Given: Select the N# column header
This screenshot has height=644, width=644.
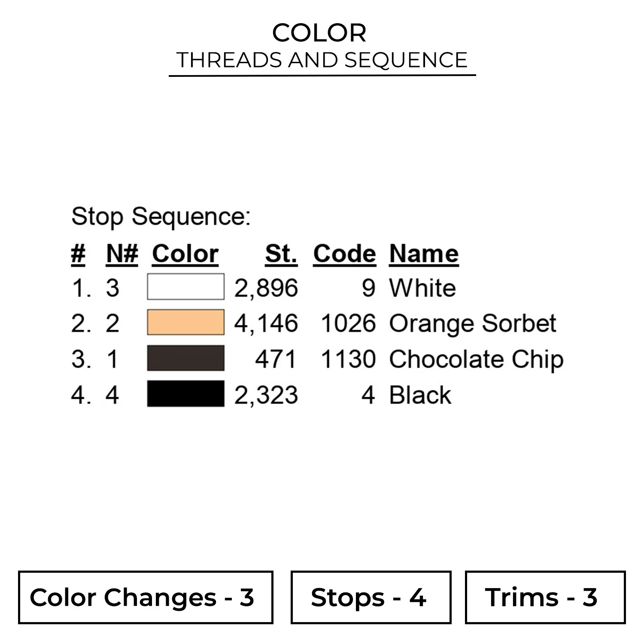Looking at the screenshot, I should click(122, 254).
